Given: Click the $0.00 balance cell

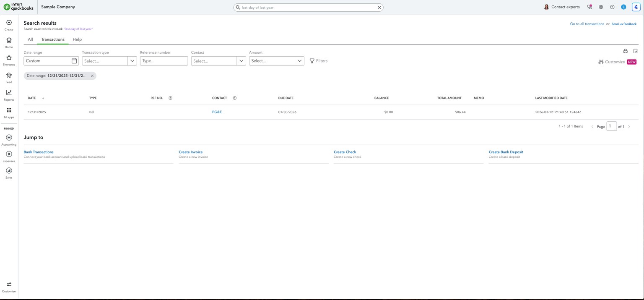Looking at the screenshot, I should [389, 112].
